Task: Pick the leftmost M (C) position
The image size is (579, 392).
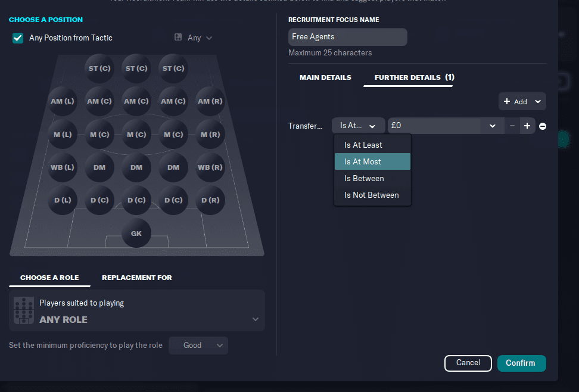Action: tap(99, 135)
